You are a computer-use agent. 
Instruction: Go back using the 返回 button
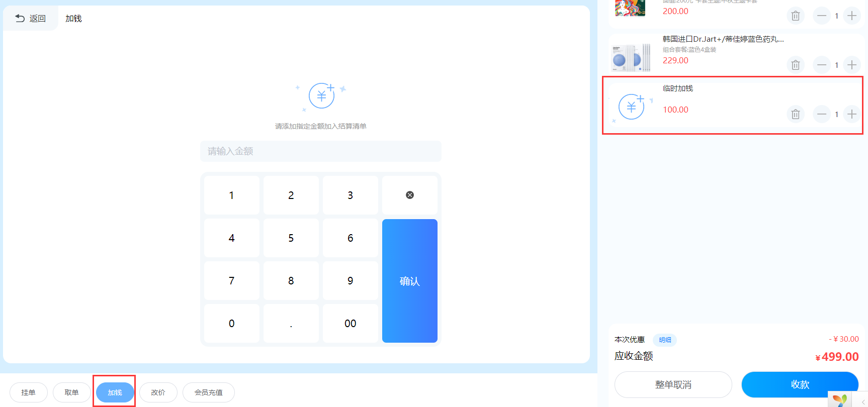31,19
